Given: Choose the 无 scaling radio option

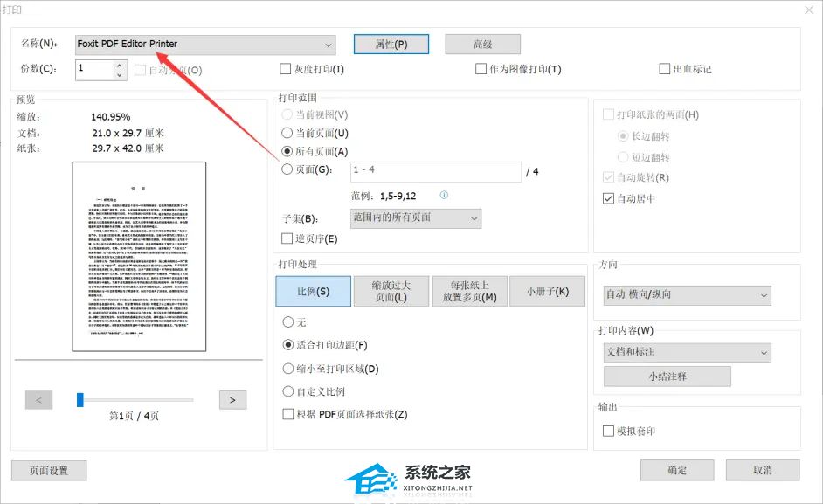Looking at the screenshot, I should click(288, 321).
